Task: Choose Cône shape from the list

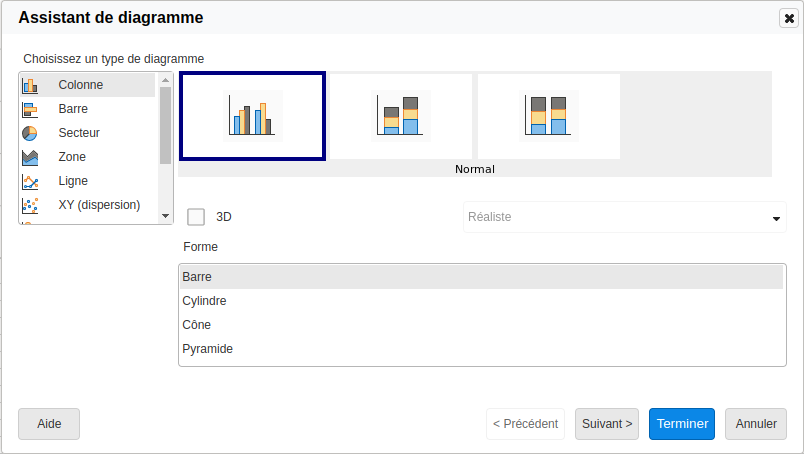Action: 480,325
